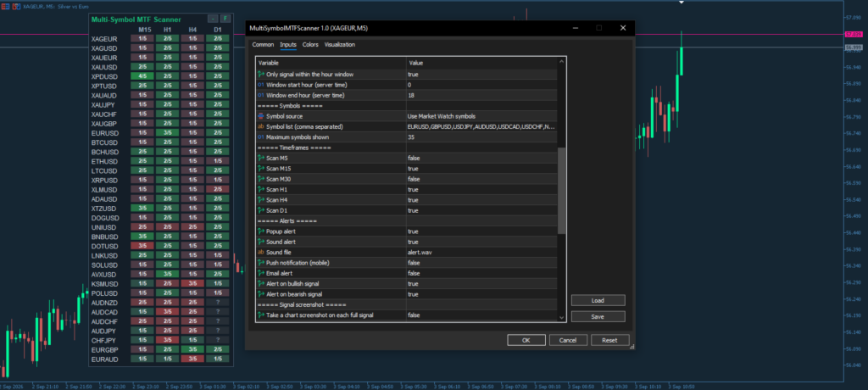Cancel the scanner settings dialog
This screenshot has width=868, height=390.
click(x=568, y=340)
